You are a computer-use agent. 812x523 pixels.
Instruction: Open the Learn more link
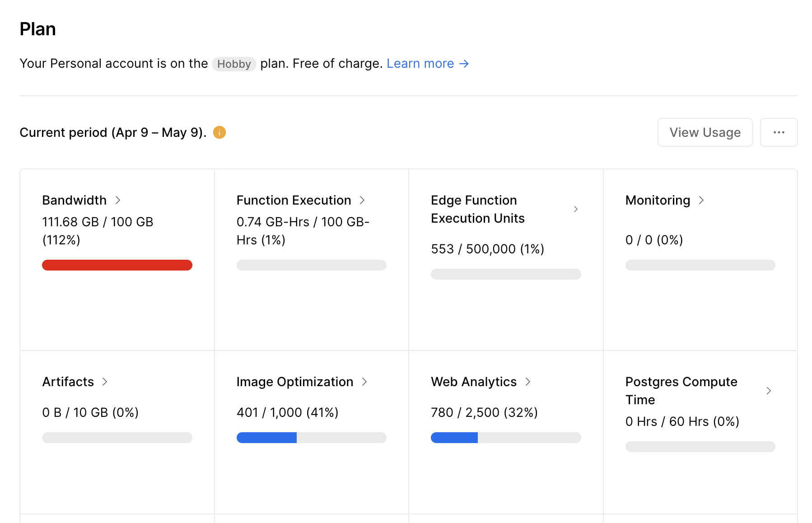420,64
